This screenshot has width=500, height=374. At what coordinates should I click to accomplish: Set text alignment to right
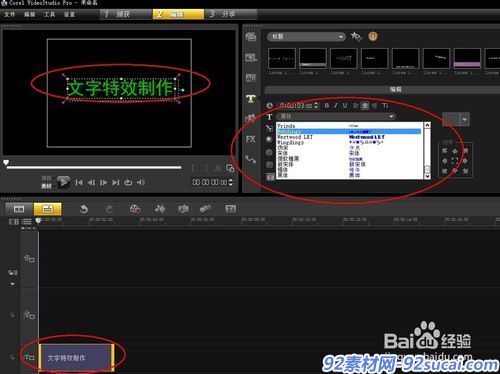coord(374,106)
